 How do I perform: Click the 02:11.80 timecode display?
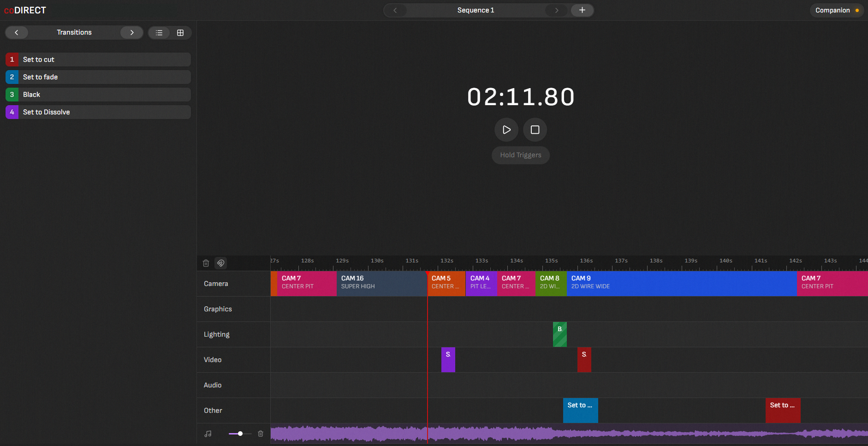pyautogui.click(x=521, y=97)
